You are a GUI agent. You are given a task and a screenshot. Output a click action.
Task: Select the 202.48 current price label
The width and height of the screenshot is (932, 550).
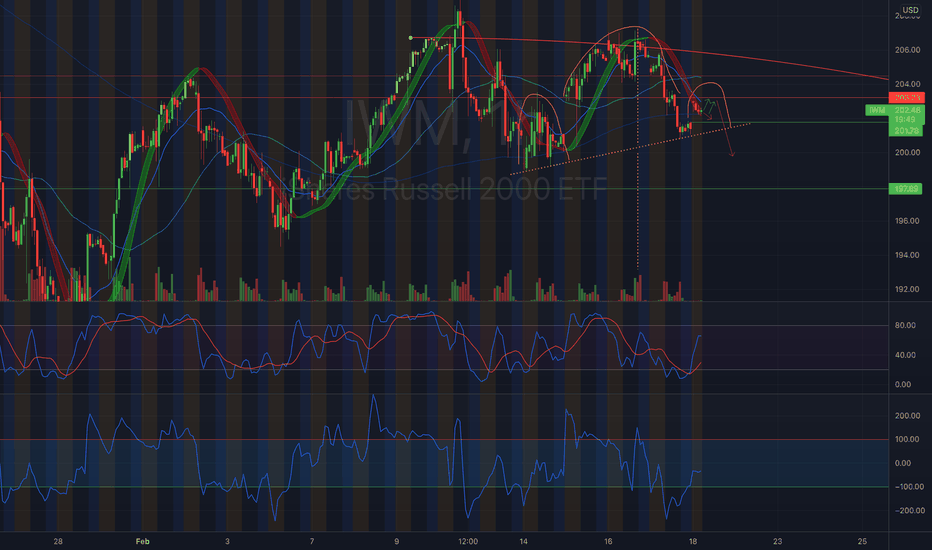coord(906,110)
